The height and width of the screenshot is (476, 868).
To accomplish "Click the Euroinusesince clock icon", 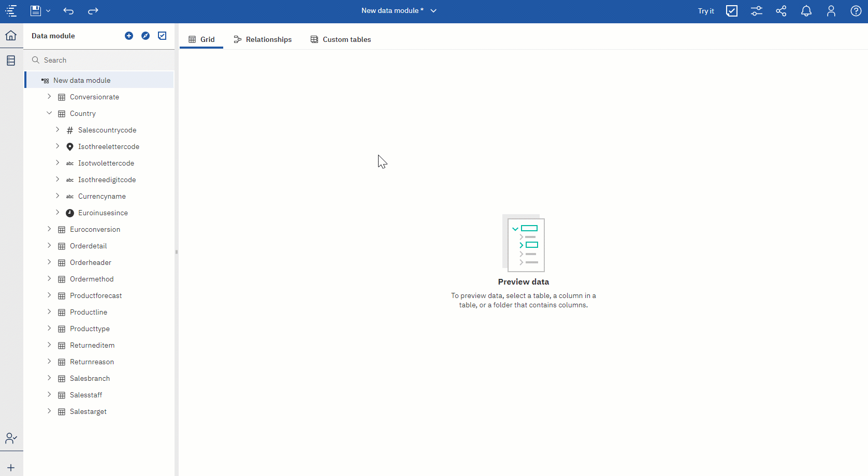I will 70,213.
